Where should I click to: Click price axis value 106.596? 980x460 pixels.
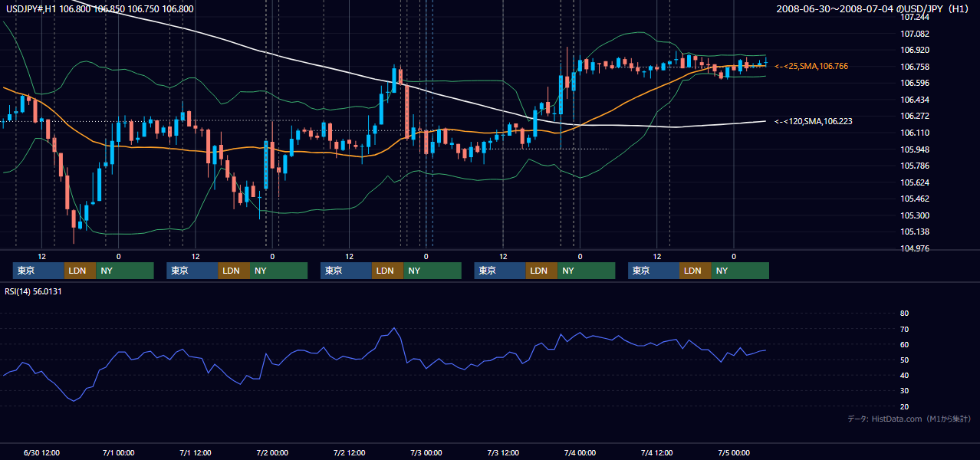click(915, 83)
